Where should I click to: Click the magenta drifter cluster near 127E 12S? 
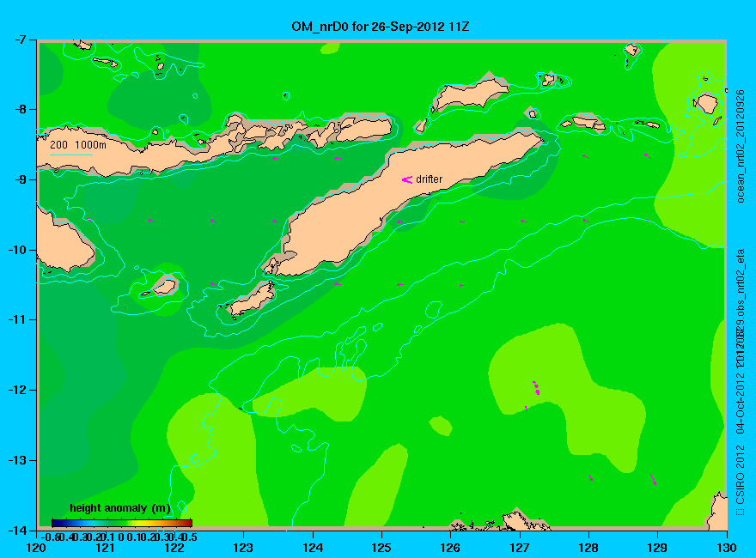pyautogui.click(x=536, y=388)
